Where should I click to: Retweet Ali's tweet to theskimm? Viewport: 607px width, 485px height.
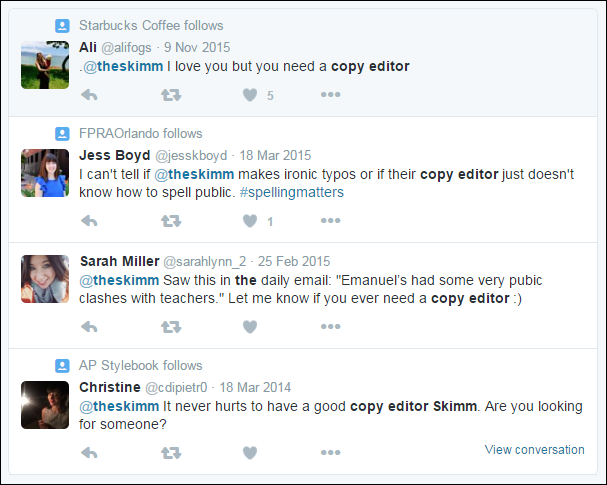(x=171, y=95)
